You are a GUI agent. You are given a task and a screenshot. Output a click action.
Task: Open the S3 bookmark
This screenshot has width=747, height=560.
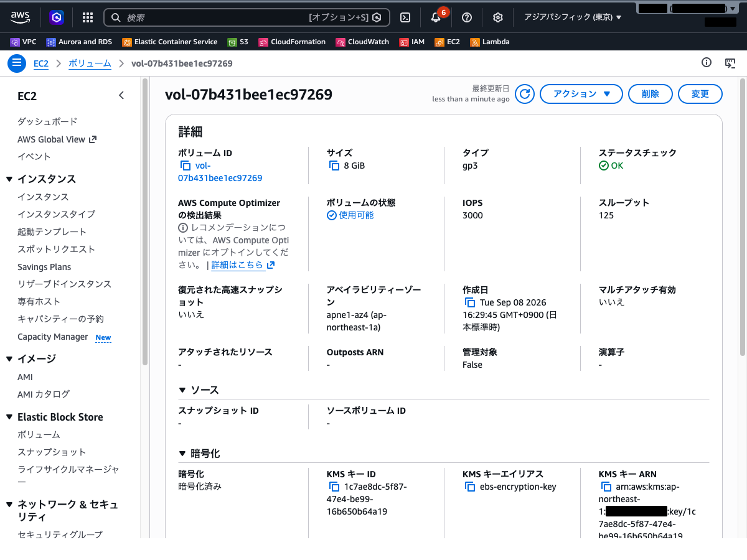[238, 42]
